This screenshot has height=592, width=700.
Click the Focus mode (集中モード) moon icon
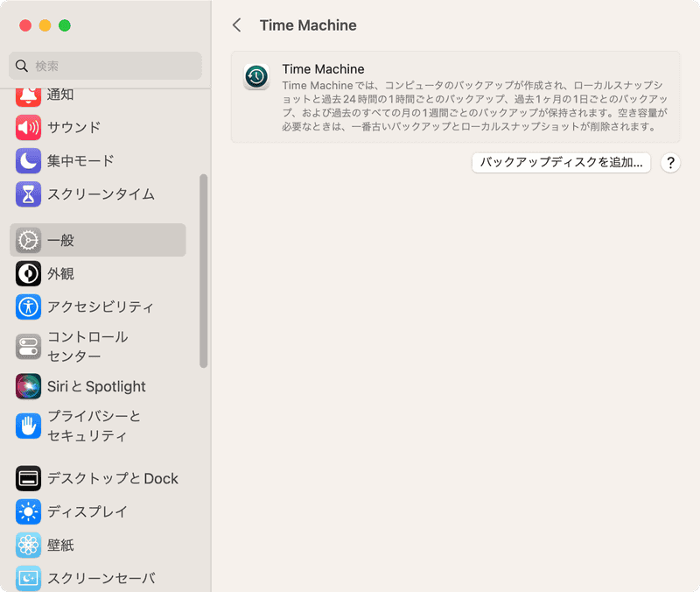tap(28, 161)
